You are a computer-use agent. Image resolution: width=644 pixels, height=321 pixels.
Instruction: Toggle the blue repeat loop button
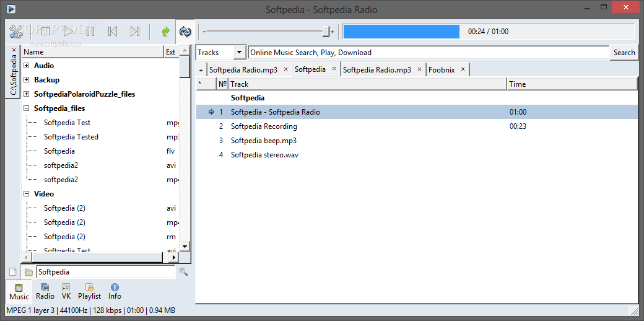coord(185,31)
